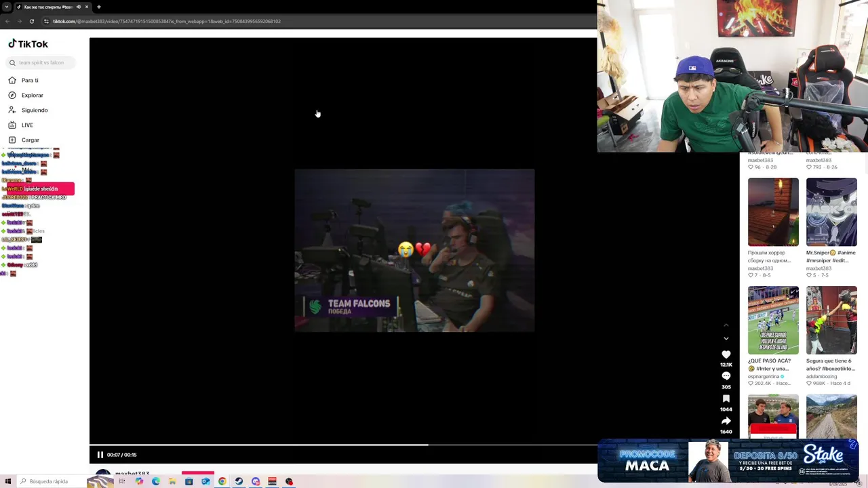
Task: Go to the LIVE section
Action: pos(27,125)
